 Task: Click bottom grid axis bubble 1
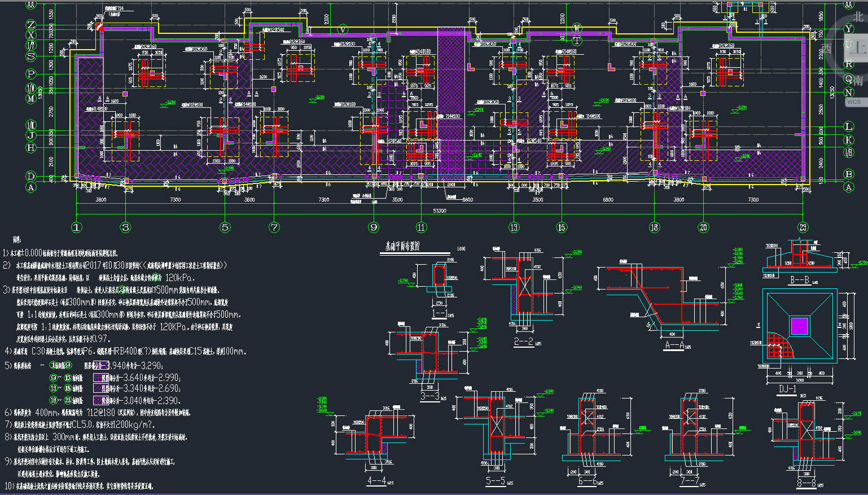click(77, 227)
